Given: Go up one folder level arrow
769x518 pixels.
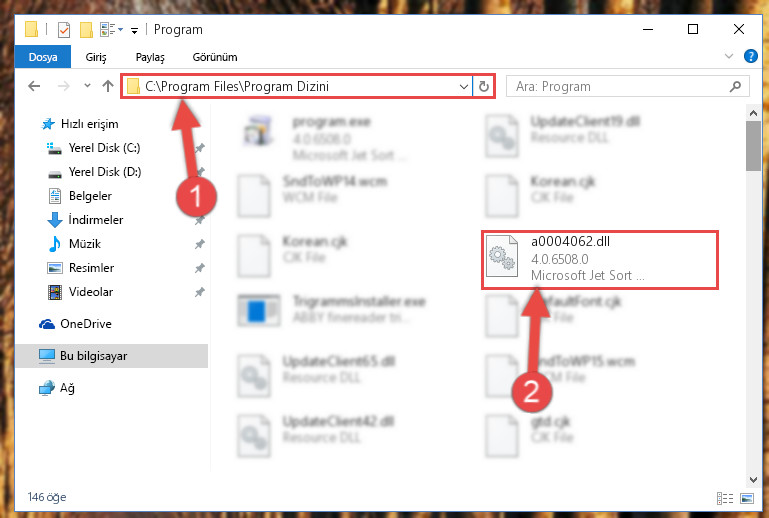Looking at the screenshot, I should pos(108,86).
